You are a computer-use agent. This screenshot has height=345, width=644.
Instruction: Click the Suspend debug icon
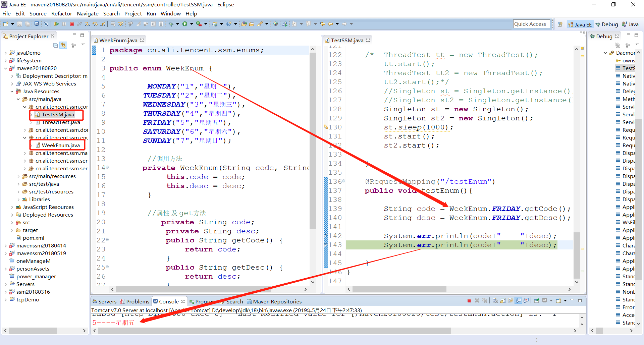64,24
